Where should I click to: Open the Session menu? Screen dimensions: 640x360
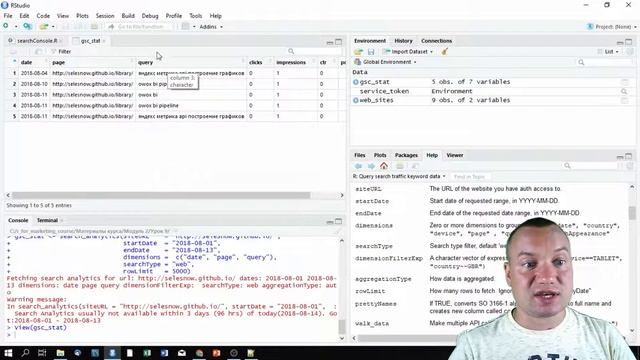click(x=105, y=16)
